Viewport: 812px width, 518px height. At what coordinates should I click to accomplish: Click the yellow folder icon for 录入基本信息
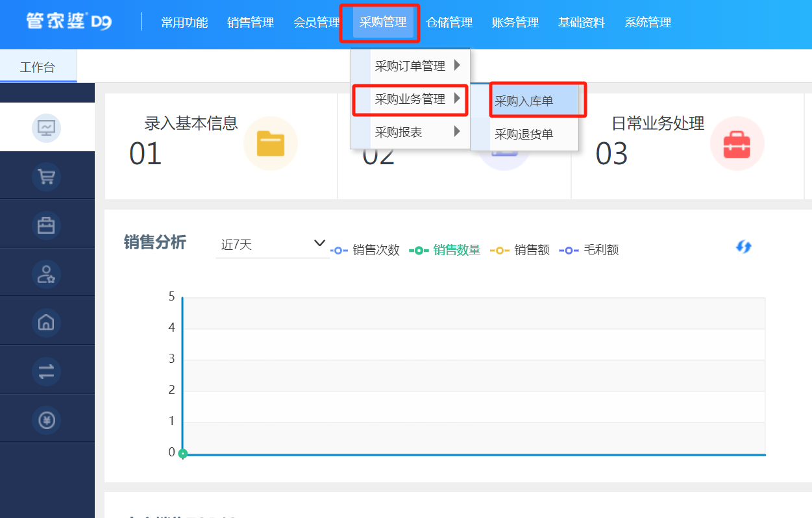(x=270, y=143)
